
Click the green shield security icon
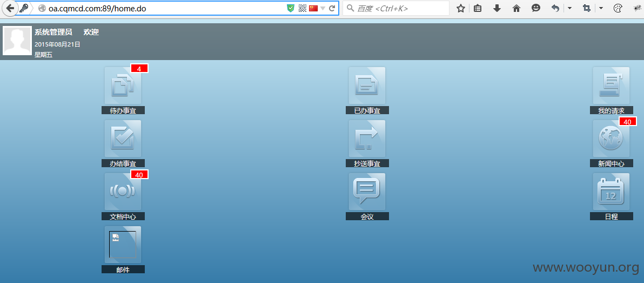pos(291,8)
